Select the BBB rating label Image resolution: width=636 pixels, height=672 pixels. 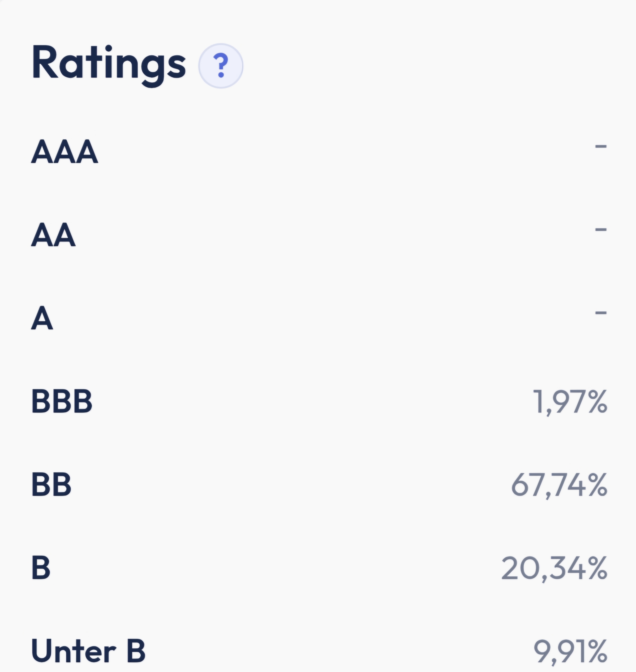point(62,401)
